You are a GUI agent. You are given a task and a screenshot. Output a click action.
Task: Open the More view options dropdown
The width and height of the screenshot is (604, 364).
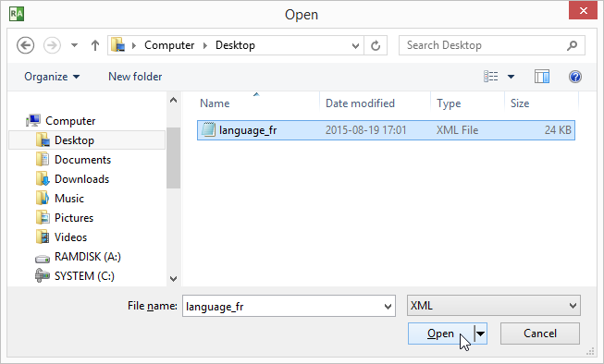coord(511,77)
